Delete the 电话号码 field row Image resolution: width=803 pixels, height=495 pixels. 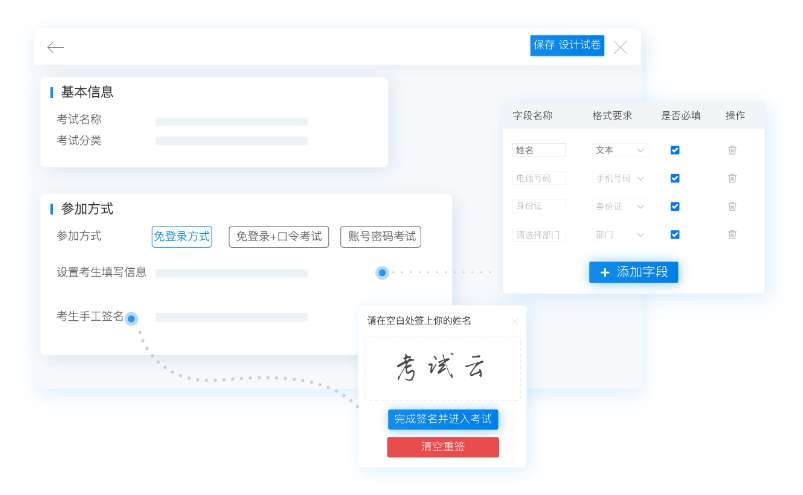[732, 178]
